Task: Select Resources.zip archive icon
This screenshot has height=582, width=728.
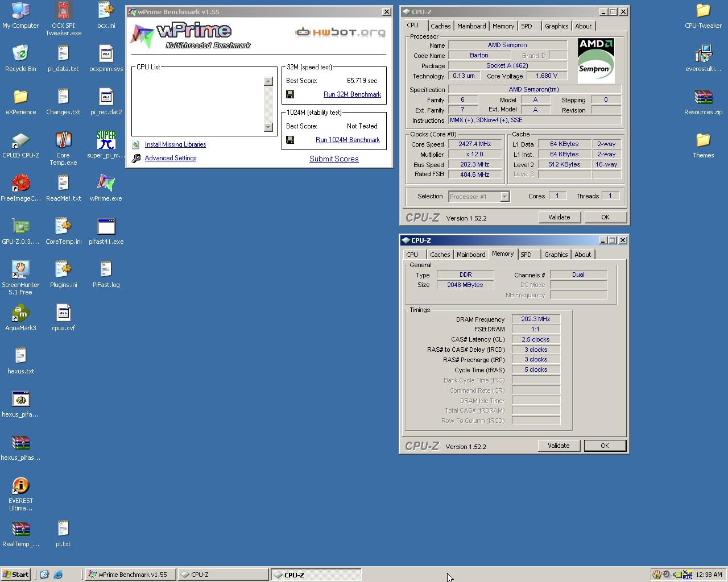Action: [x=703, y=101]
